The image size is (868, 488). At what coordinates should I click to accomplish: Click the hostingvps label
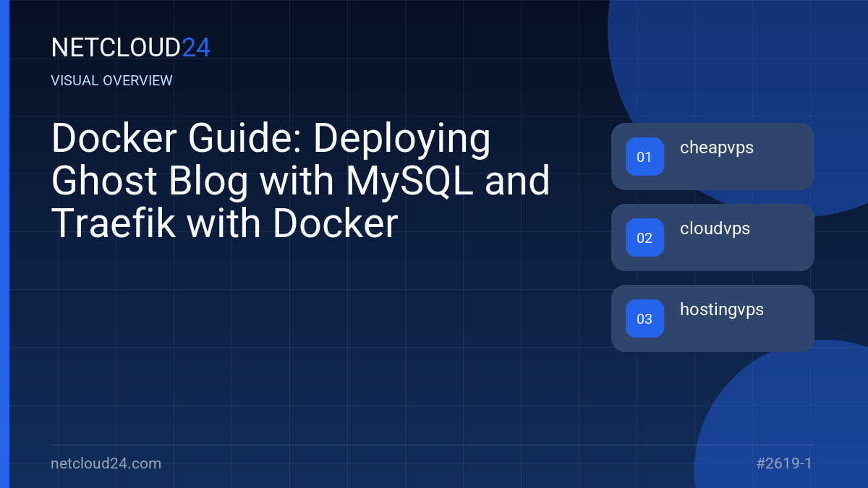click(722, 310)
